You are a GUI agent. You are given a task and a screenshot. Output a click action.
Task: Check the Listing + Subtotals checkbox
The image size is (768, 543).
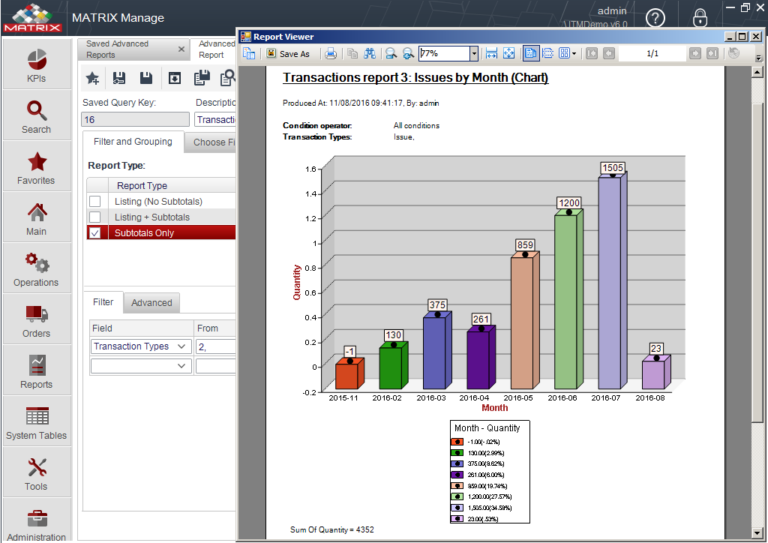[x=95, y=217]
